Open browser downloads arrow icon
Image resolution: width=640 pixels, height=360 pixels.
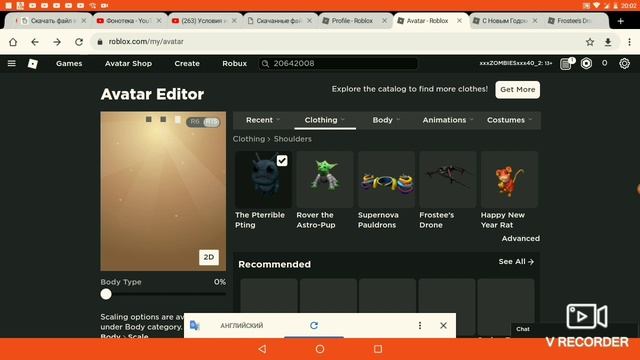[608, 42]
